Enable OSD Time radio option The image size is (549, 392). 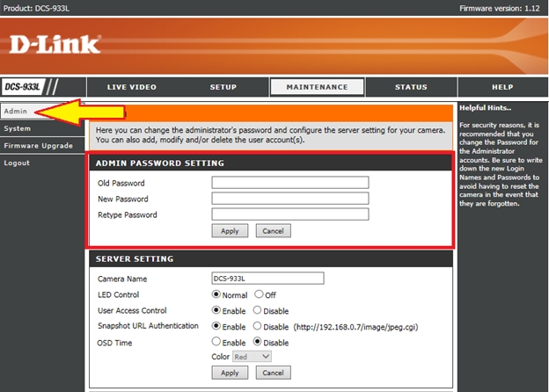(216, 342)
